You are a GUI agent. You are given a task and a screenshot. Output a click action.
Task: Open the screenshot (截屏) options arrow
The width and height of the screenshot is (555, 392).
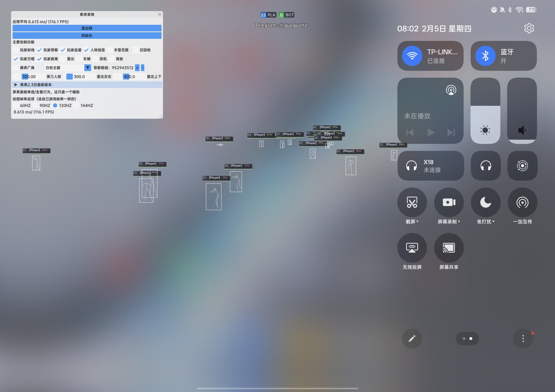(x=418, y=221)
